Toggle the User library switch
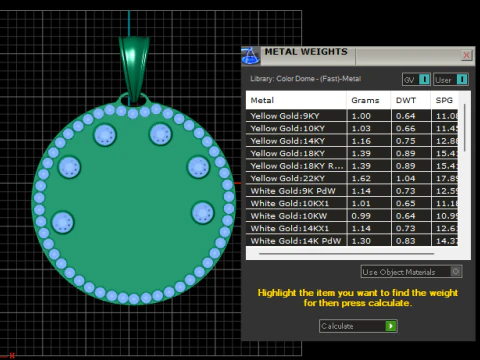The height and width of the screenshot is (360, 480). pyautogui.click(x=451, y=80)
